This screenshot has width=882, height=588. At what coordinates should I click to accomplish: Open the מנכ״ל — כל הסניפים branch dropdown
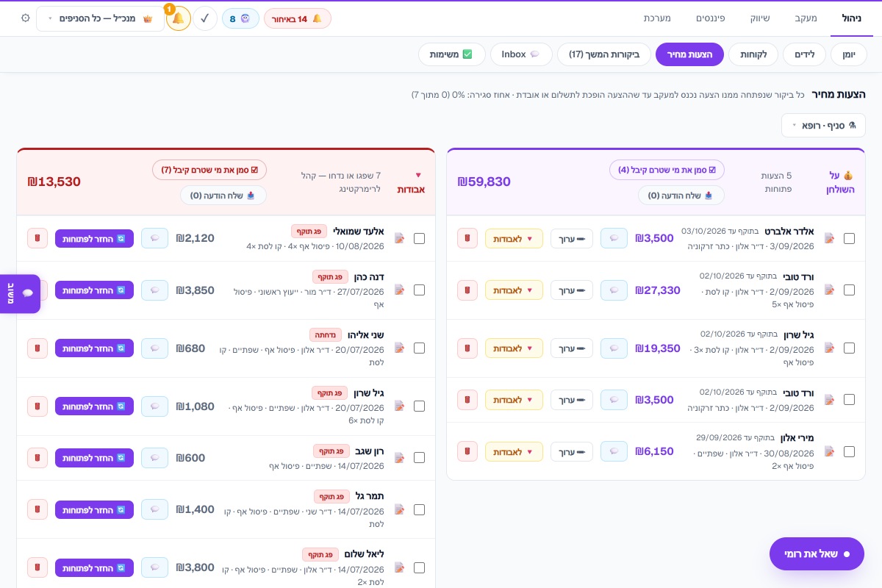pos(100,18)
